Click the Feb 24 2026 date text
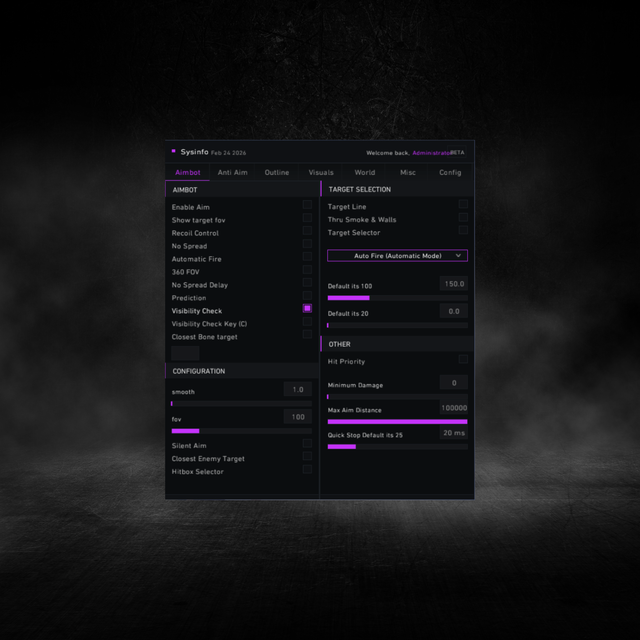640x640 pixels. pyautogui.click(x=229, y=153)
